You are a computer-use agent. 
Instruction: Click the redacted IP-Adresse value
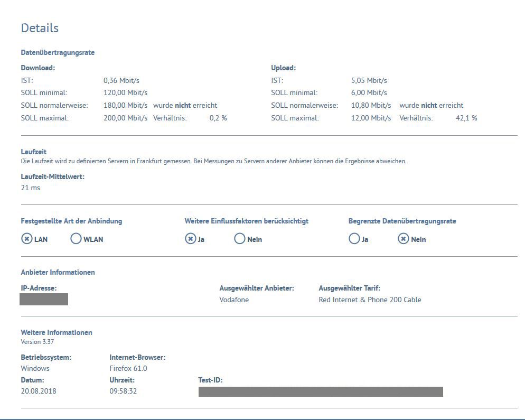click(x=44, y=300)
